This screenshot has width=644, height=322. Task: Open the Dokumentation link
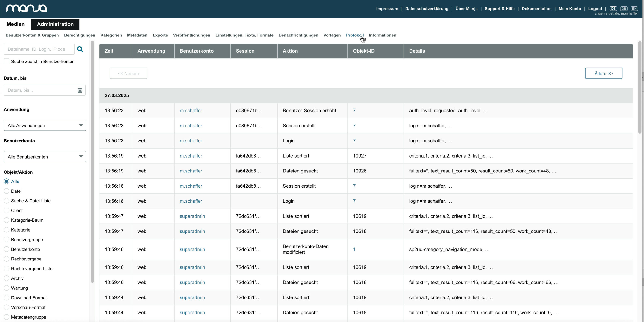[x=536, y=8]
